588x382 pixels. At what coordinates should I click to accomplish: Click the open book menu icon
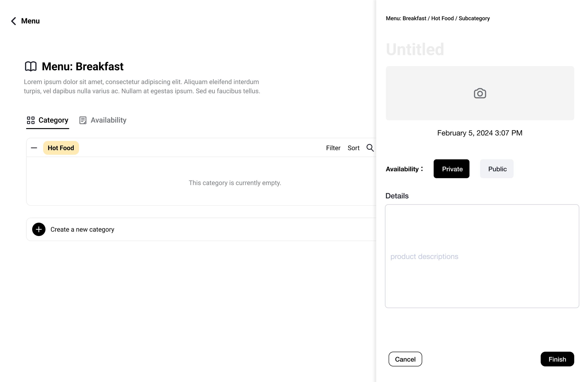click(31, 67)
